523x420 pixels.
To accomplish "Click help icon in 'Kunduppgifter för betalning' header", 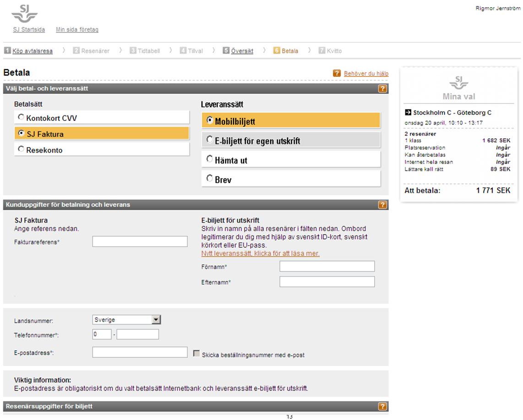I will pyautogui.click(x=382, y=205).
